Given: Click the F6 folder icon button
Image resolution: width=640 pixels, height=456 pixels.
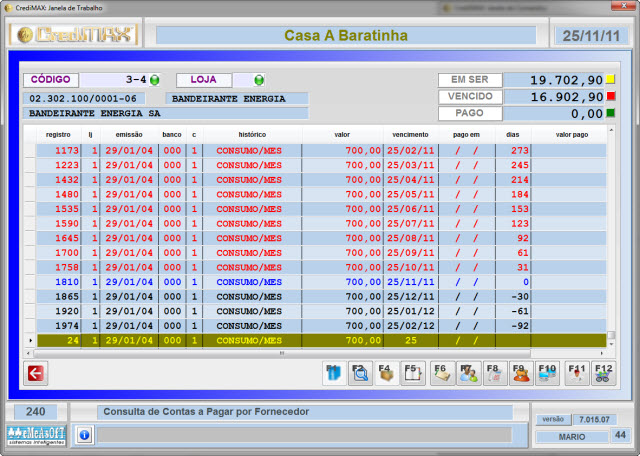Looking at the screenshot, I should click(x=441, y=373).
